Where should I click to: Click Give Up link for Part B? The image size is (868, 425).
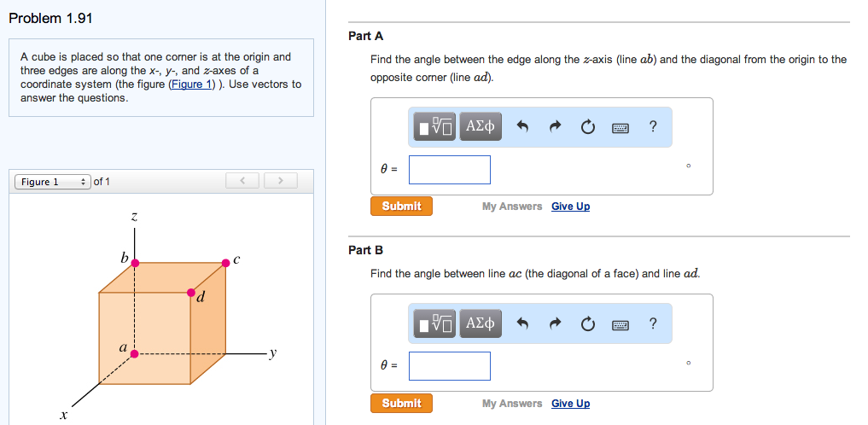coord(570,404)
